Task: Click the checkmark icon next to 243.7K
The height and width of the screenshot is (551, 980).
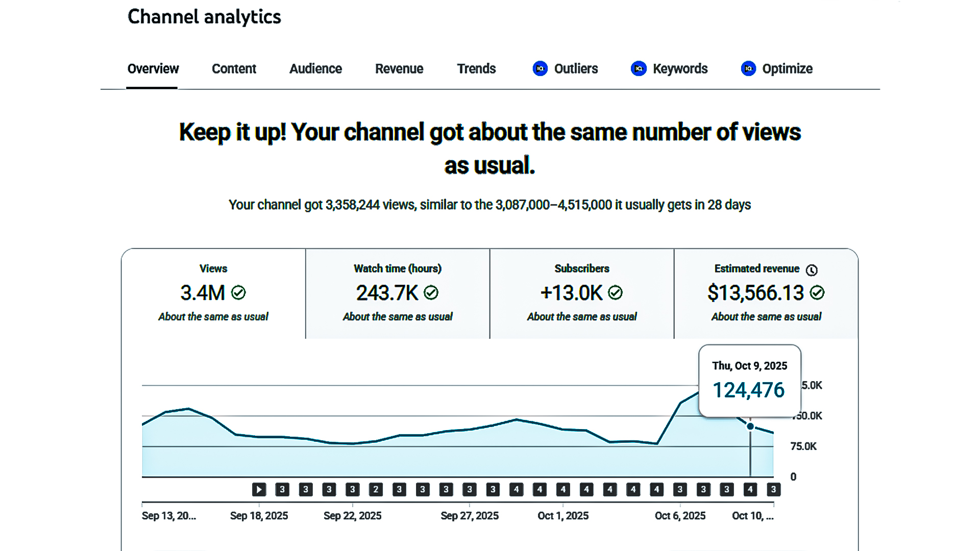Action: click(x=431, y=293)
